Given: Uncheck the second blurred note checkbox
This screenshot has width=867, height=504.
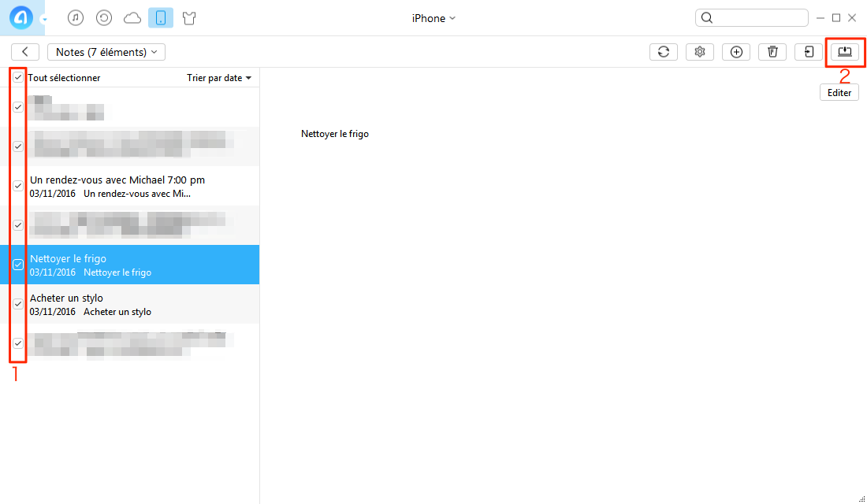Looking at the screenshot, I should pos(18,146).
